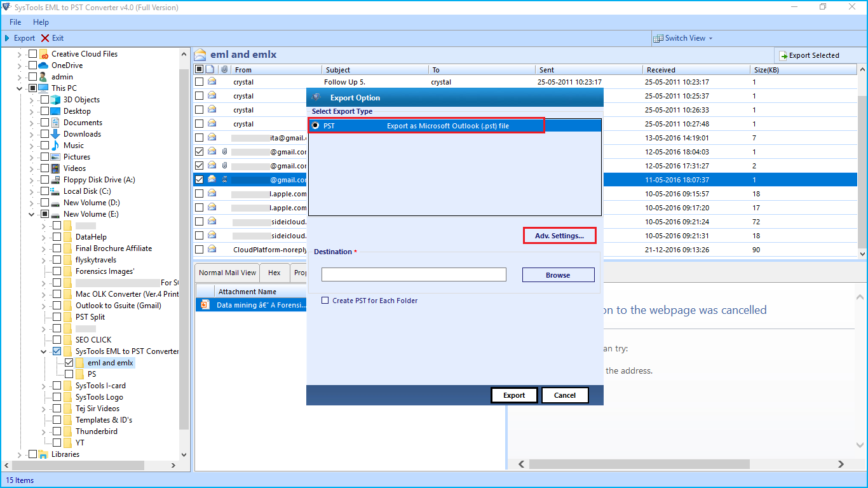
Task: Click the Export Selected icon
Action: [783, 55]
